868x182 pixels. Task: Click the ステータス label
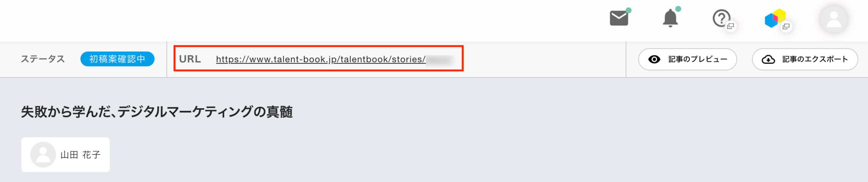(43, 59)
